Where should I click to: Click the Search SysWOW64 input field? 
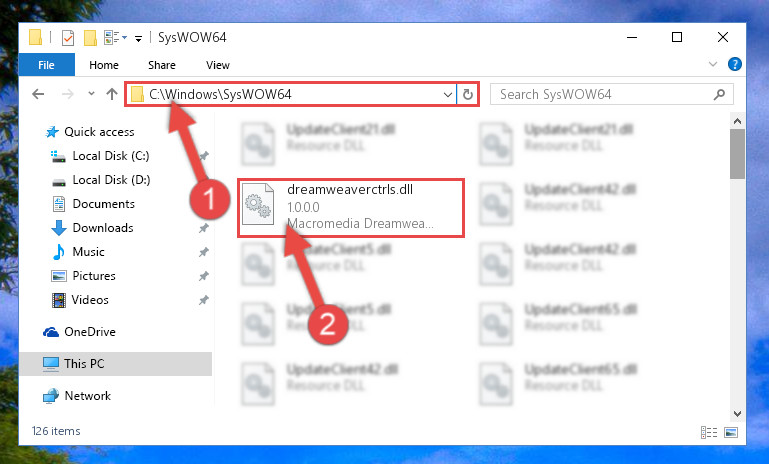coord(602,94)
